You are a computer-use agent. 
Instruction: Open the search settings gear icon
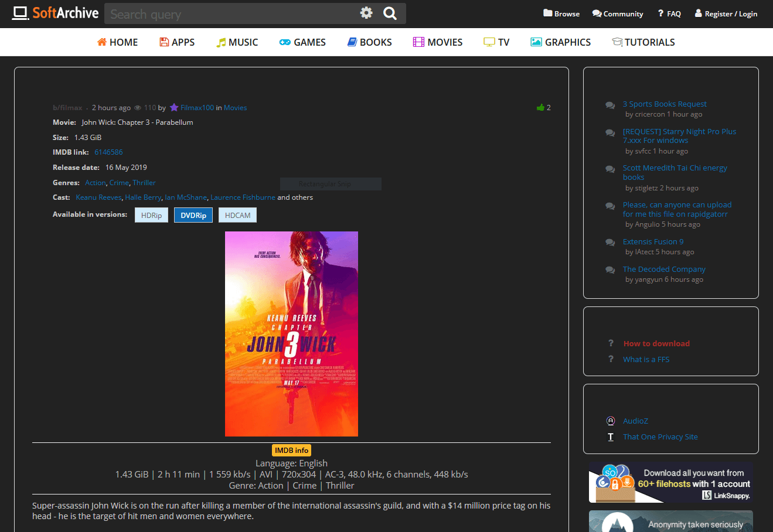click(366, 13)
